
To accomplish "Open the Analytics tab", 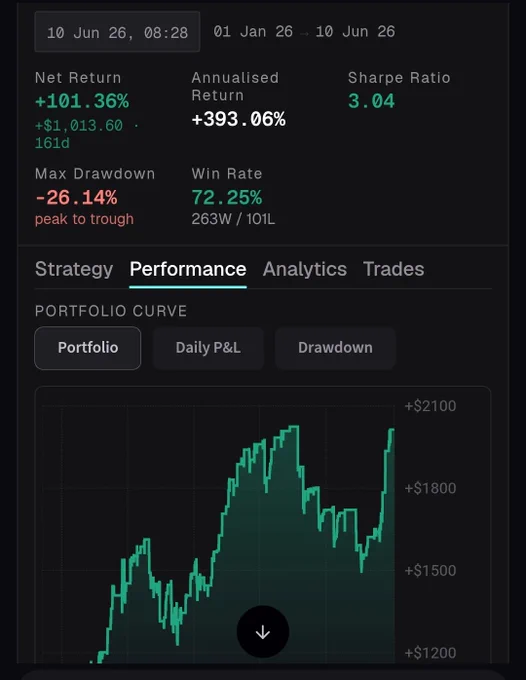I will point(304,269).
